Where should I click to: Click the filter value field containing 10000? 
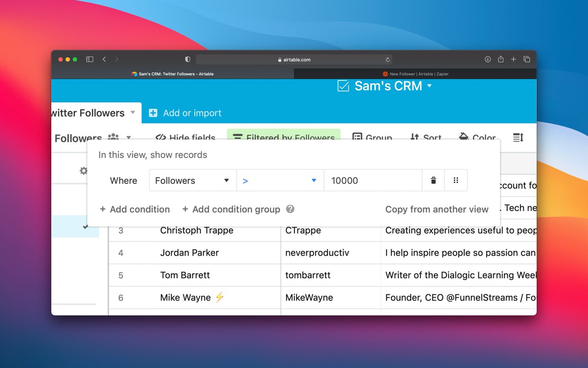coord(373,181)
